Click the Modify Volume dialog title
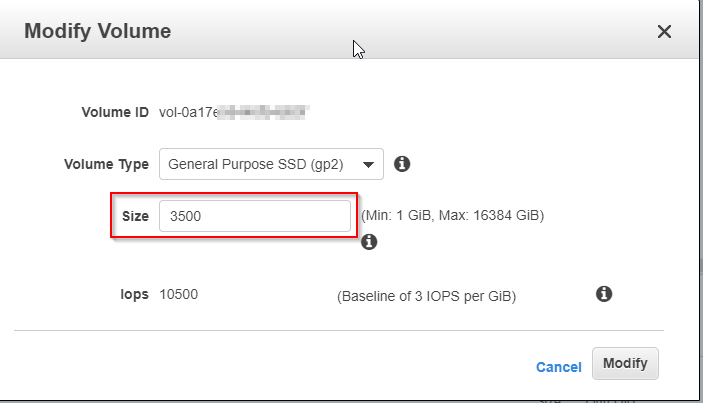The width and height of the screenshot is (703, 403). [x=98, y=31]
